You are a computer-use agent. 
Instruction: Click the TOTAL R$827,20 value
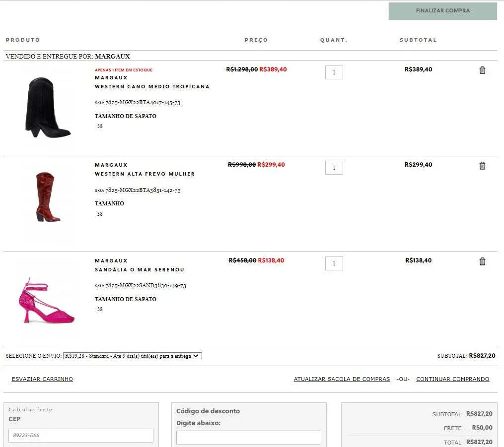tap(479, 442)
